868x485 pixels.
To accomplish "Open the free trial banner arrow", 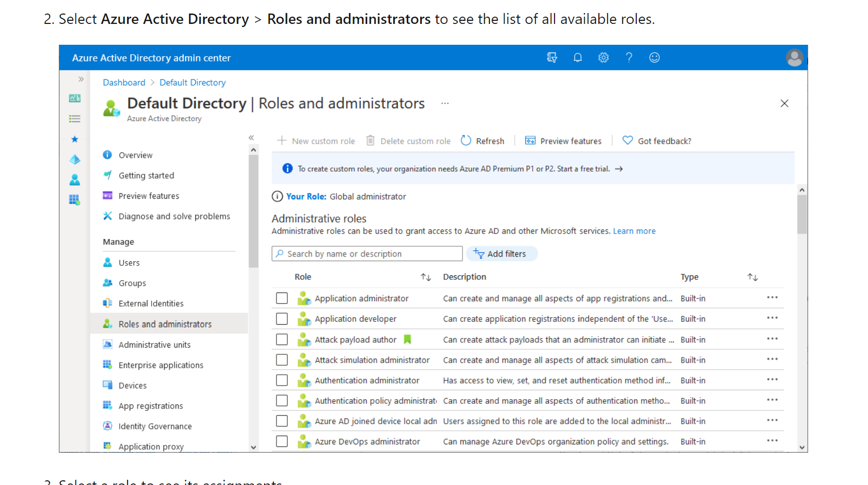I will [x=619, y=169].
